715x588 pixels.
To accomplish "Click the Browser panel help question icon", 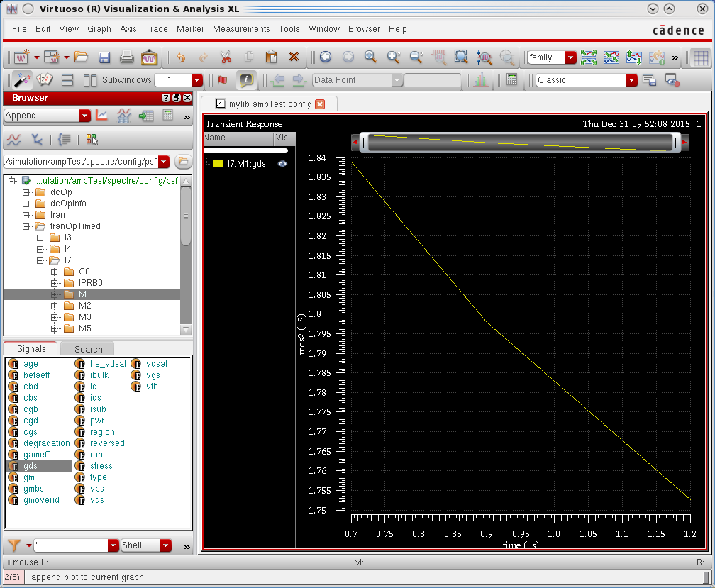I will click(166, 98).
